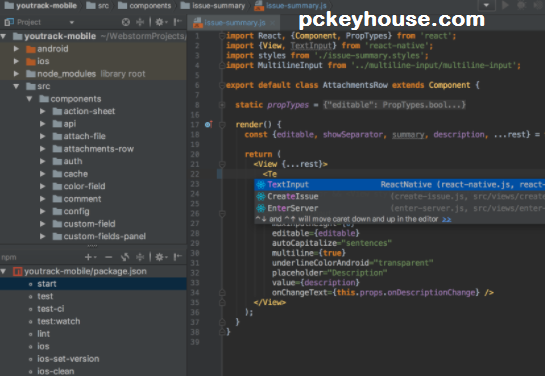This screenshot has height=376, width=545.
Task: Click the >> link in the completion hint
Action: coord(447,219)
